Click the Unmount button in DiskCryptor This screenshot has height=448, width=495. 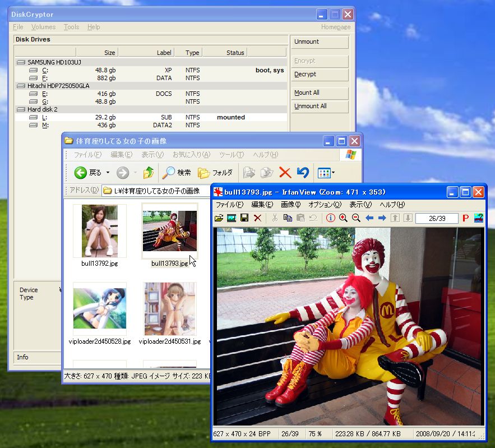point(320,41)
